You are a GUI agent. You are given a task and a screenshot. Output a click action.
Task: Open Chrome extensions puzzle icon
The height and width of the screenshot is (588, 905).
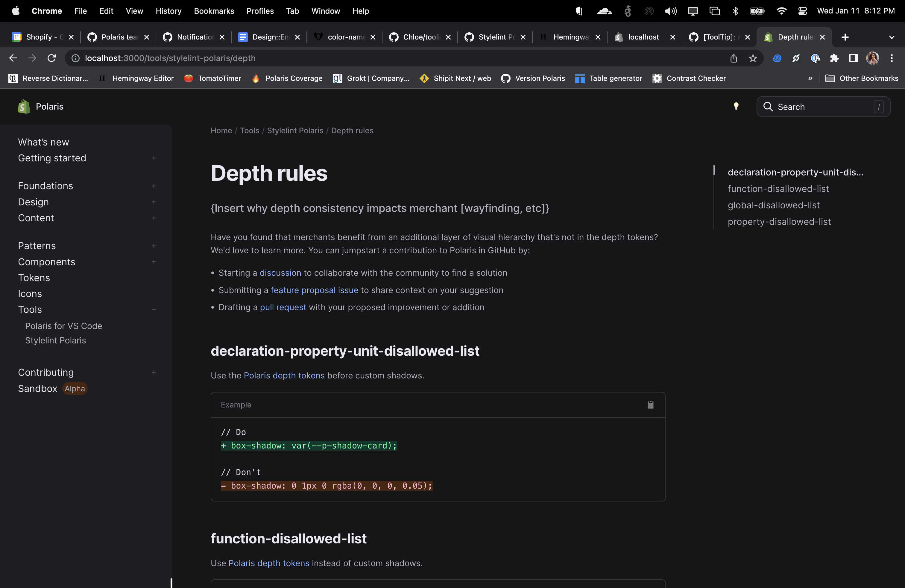[834, 58]
